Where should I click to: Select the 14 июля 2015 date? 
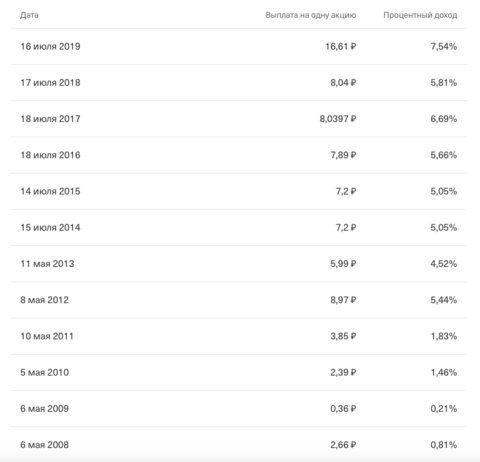(50, 191)
